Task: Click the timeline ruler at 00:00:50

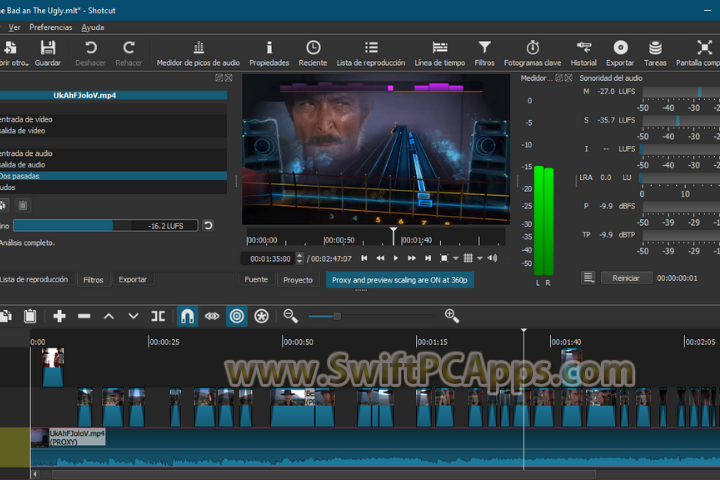Action: (x=298, y=342)
